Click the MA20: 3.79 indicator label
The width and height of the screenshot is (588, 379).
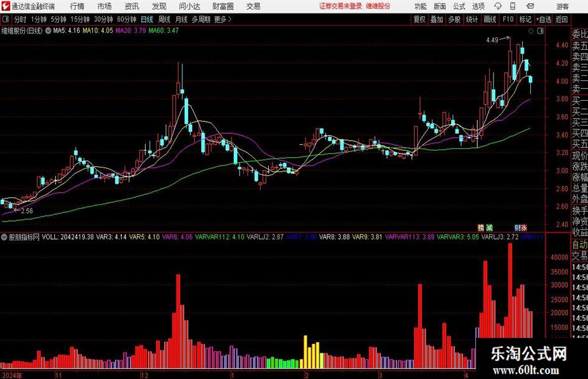(131, 30)
